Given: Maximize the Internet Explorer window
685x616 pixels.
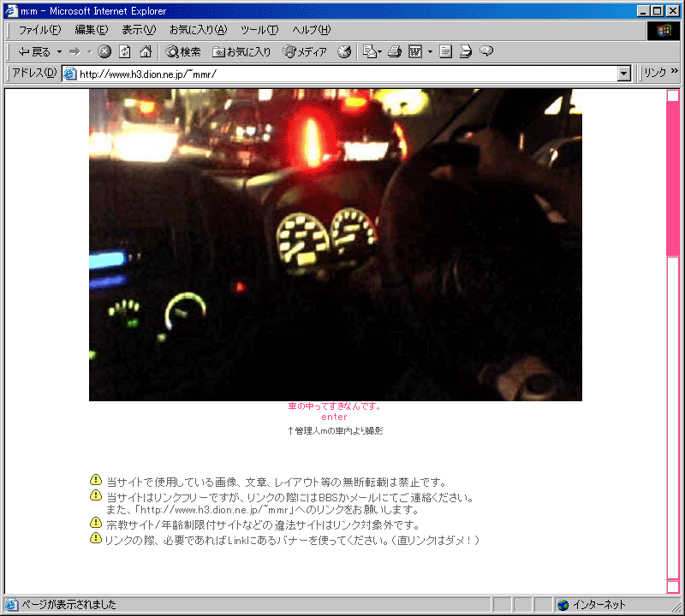Looking at the screenshot, I should (x=657, y=11).
